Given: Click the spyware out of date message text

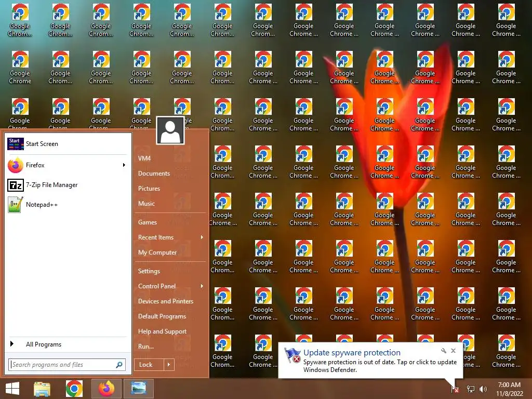Looking at the screenshot, I should click(x=380, y=366).
